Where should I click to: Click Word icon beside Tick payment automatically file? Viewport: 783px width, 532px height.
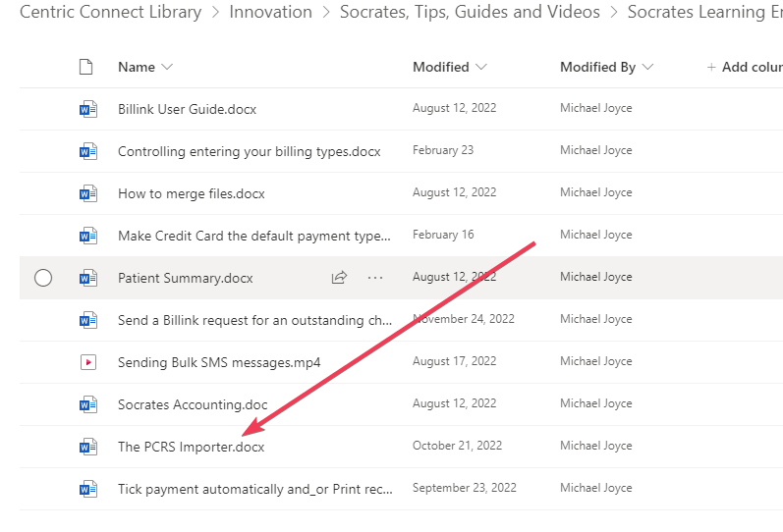pos(88,489)
